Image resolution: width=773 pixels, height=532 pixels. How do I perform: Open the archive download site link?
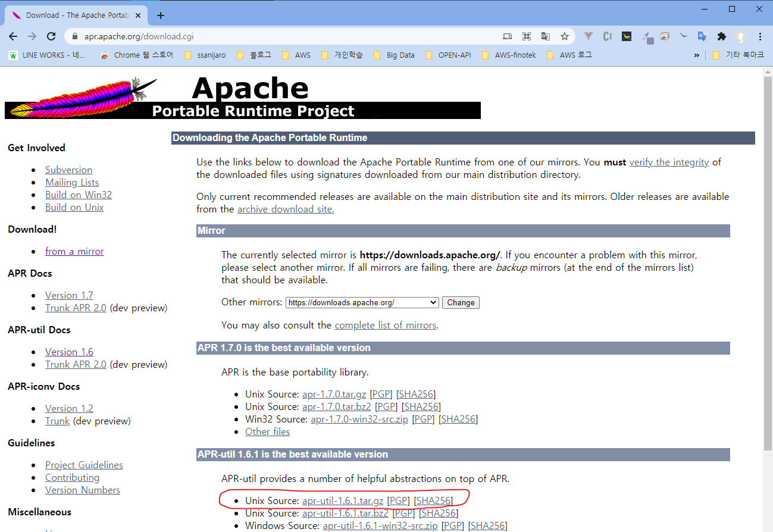click(x=286, y=209)
